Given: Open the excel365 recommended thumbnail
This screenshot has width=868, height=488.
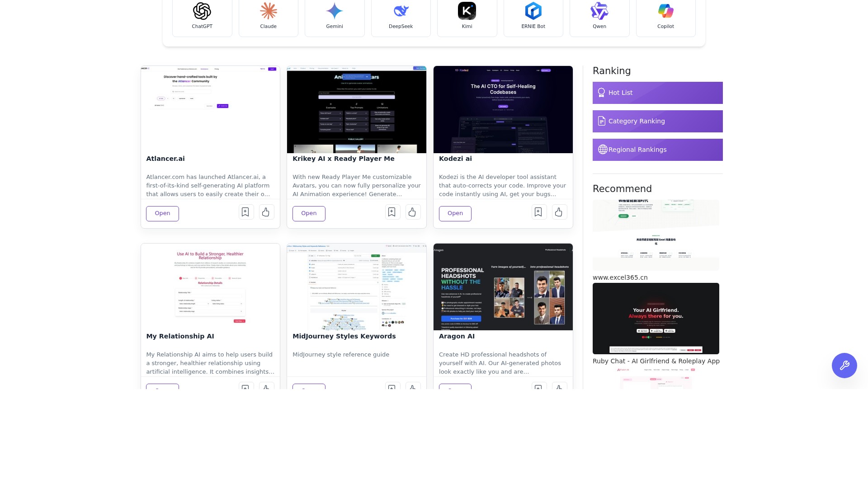Looking at the screenshot, I should coord(656,235).
